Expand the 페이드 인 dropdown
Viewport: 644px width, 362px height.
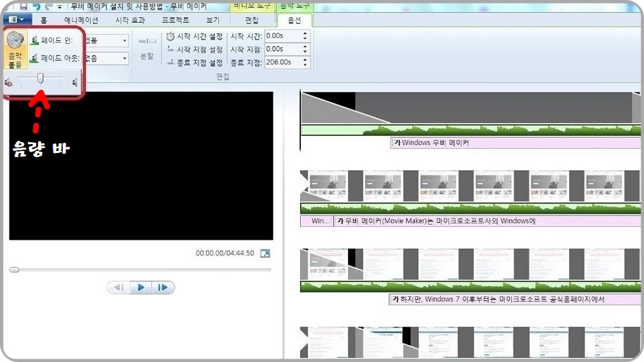click(124, 40)
